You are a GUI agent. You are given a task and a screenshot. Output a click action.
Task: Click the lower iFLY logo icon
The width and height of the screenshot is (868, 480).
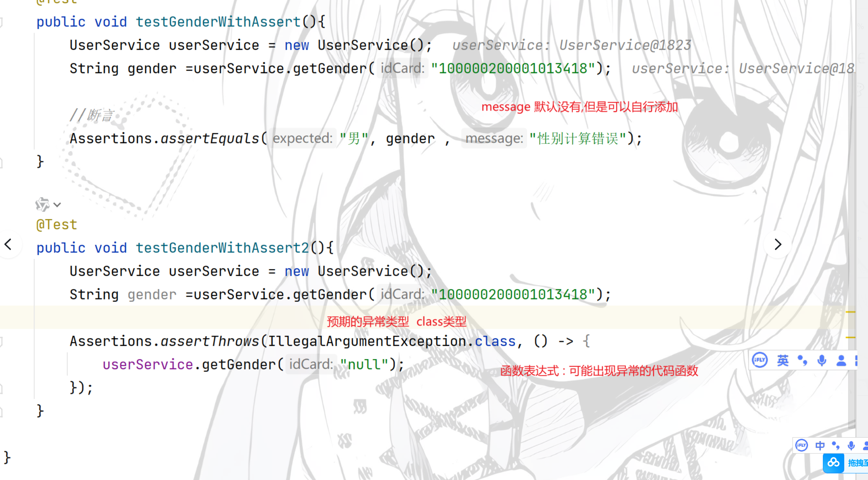pos(801,445)
